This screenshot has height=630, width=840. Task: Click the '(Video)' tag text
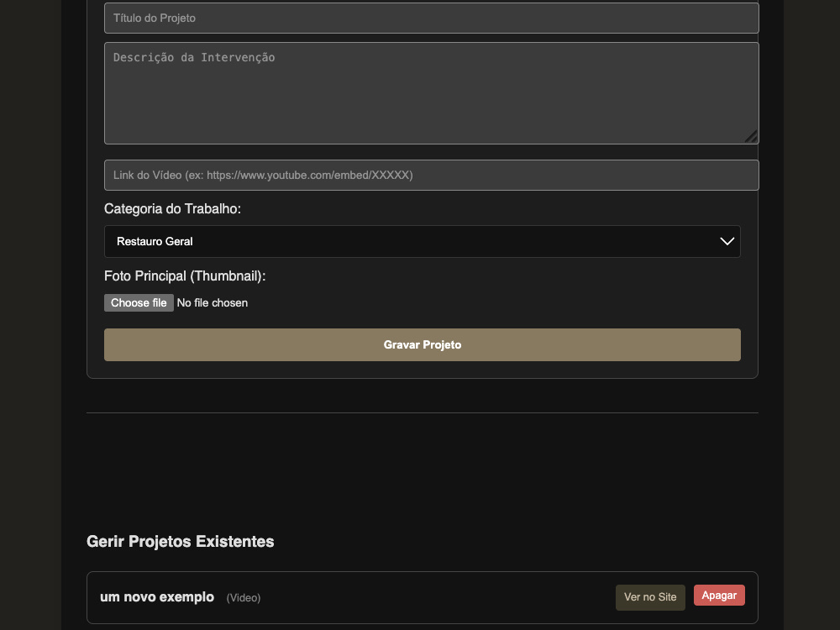coord(244,598)
